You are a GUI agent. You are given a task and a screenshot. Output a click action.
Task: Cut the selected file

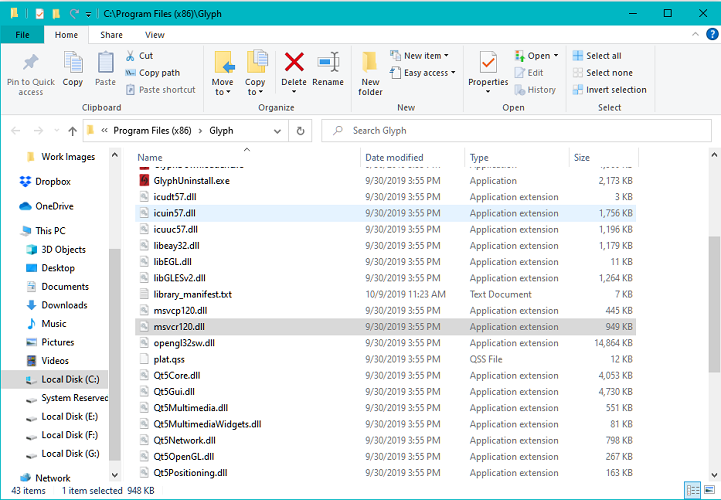139,56
